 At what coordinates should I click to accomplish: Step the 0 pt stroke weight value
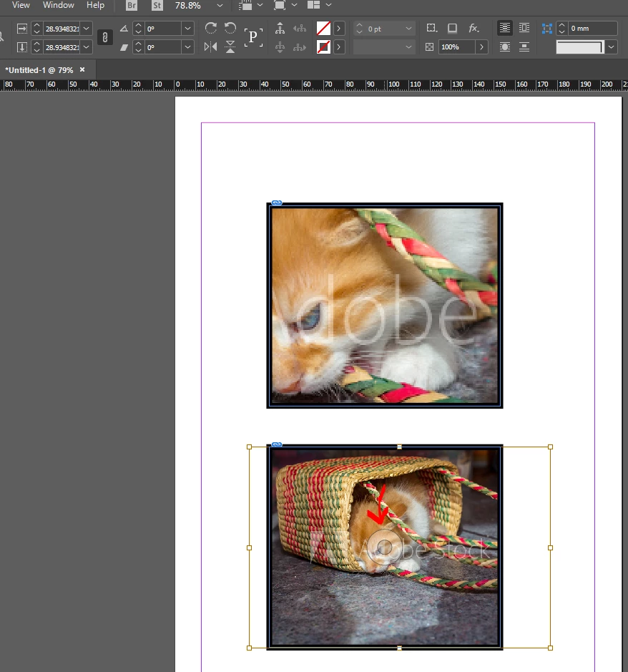pos(359,29)
